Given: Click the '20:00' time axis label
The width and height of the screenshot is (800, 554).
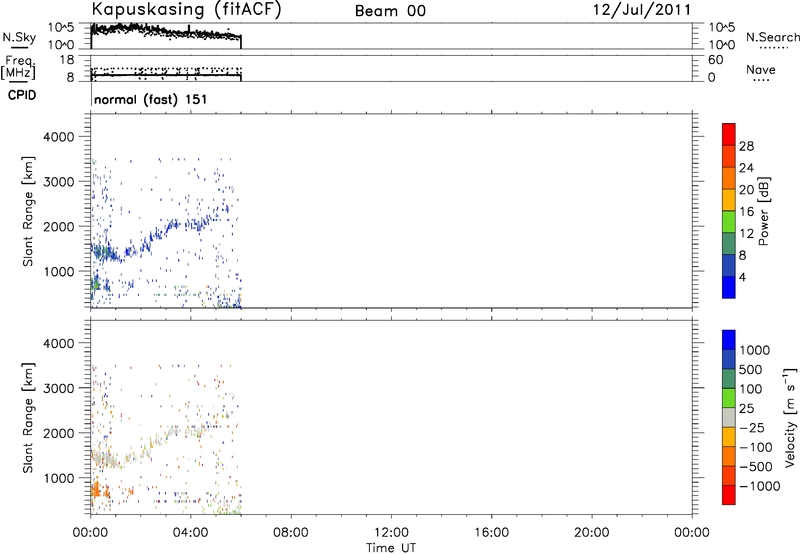Looking at the screenshot, I should coord(592,533).
